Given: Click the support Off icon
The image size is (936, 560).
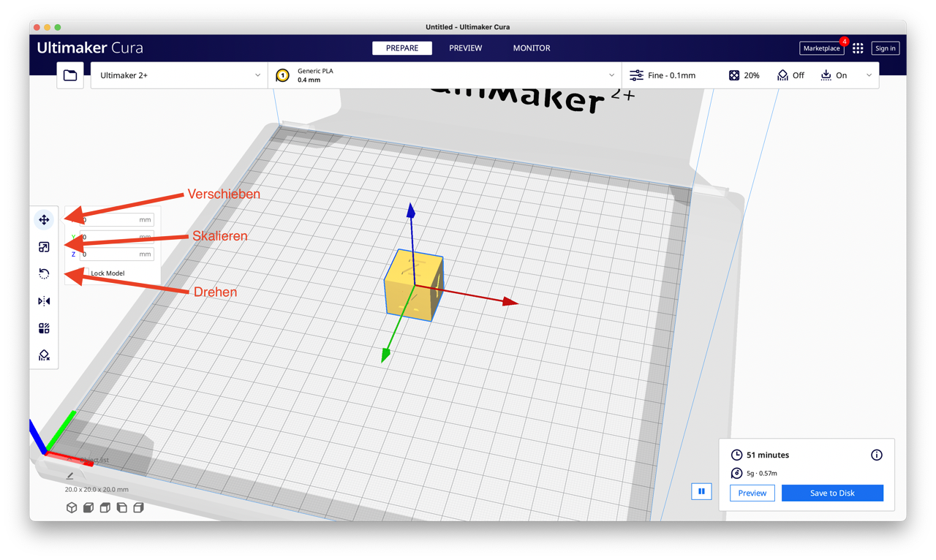Looking at the screenshot, I should (782, 75).
